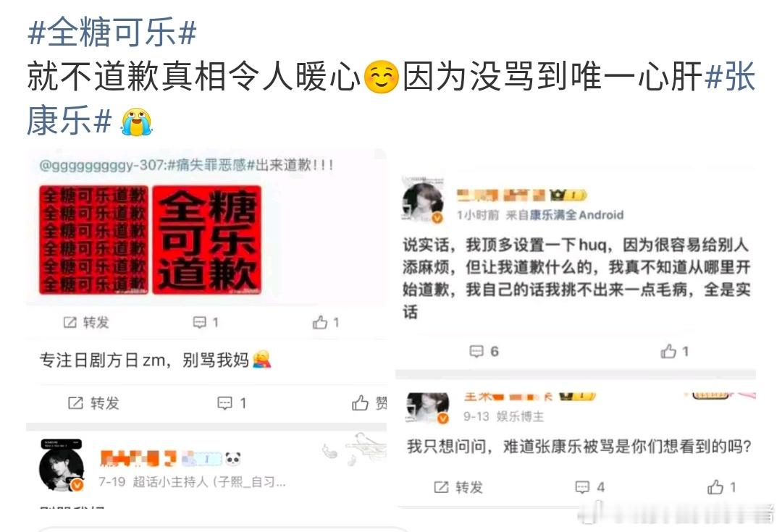
Task: Click 转发 under 专注日剧方日zm post
Action: 93,403
